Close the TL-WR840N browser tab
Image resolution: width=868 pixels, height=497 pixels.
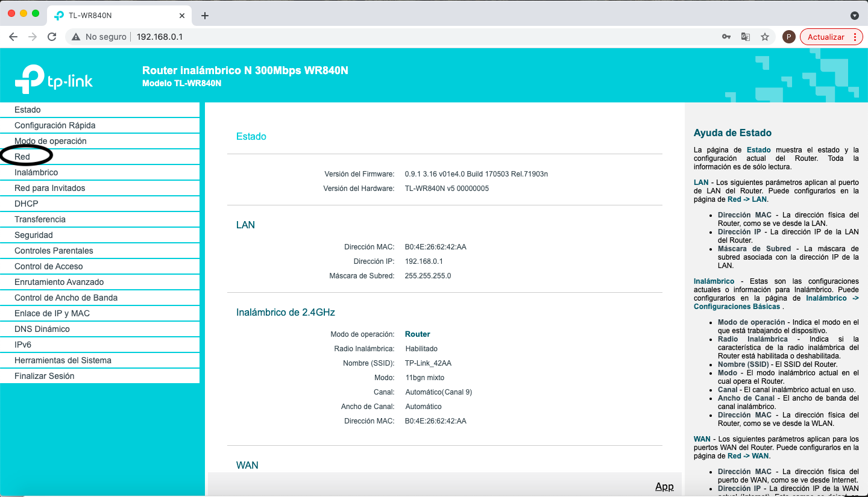pos(182,16)
